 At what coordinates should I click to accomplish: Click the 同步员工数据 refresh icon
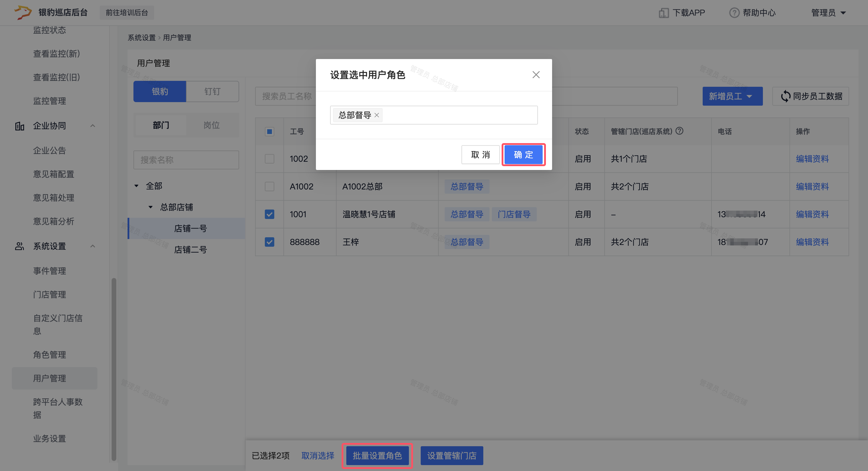click(785, 97)
